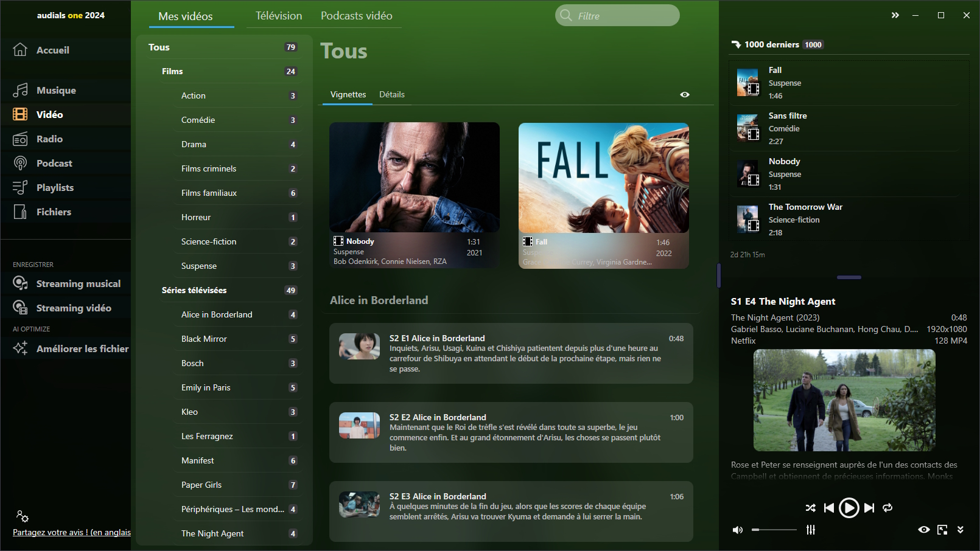Open Paper Girls series

239,485
